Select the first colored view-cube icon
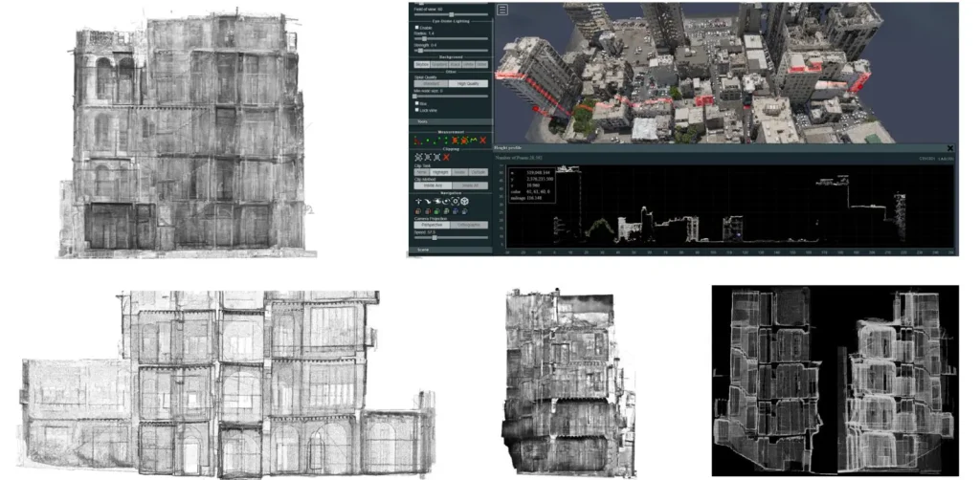This screenshot has width=980, height=480. coord(418,212)
